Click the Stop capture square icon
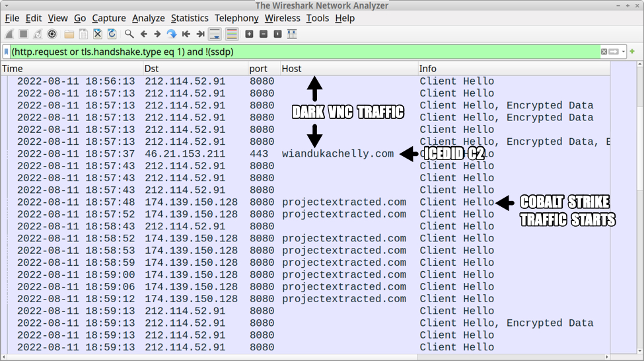This screenshot has width=644, height=361. coord(23,34)
